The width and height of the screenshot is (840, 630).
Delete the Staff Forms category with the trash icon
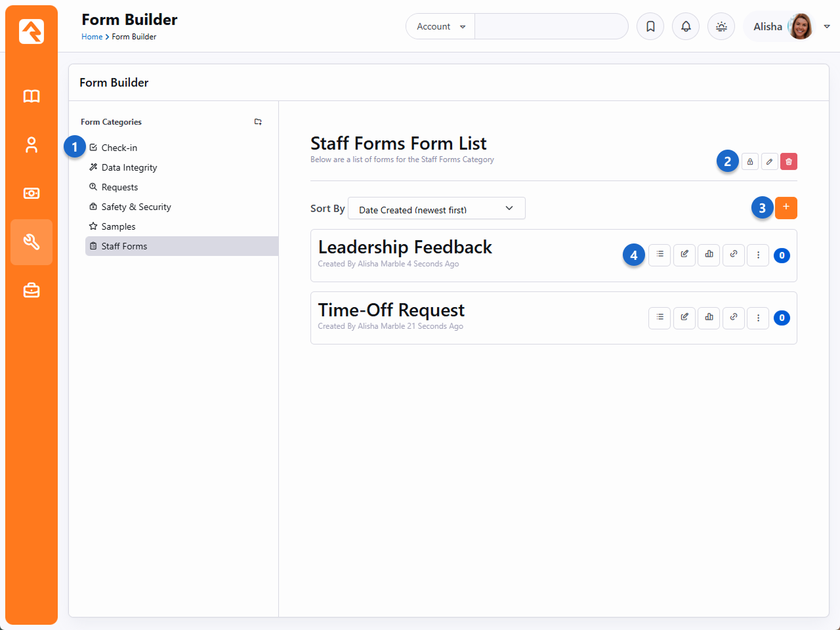point(789,161)
